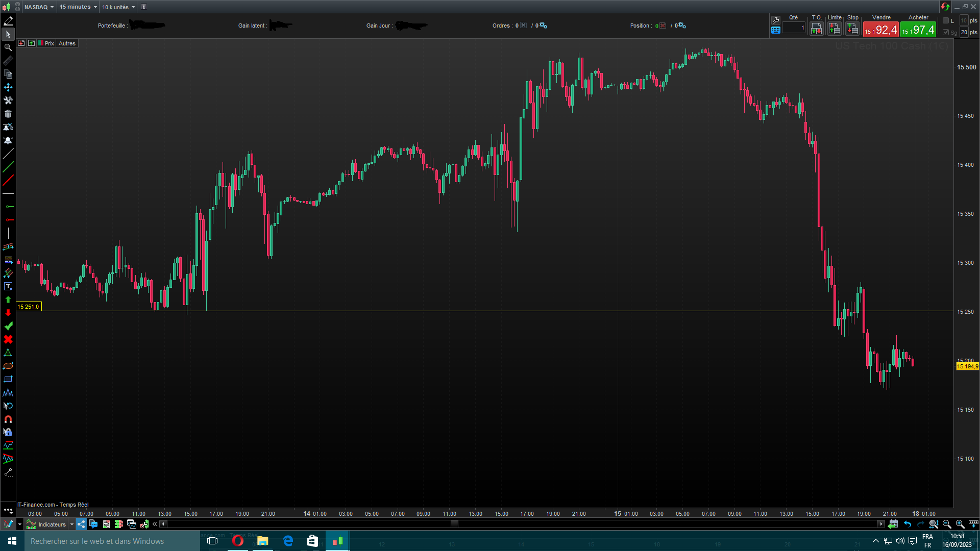
Task: Click the T.O. order icon
Action: 816,29
